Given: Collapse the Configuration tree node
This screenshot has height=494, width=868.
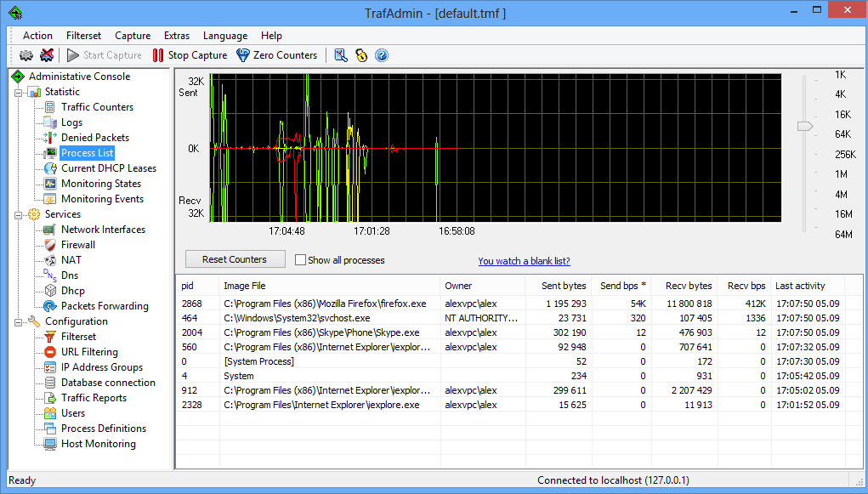Looking at the screenshot, I should point(18,321).
